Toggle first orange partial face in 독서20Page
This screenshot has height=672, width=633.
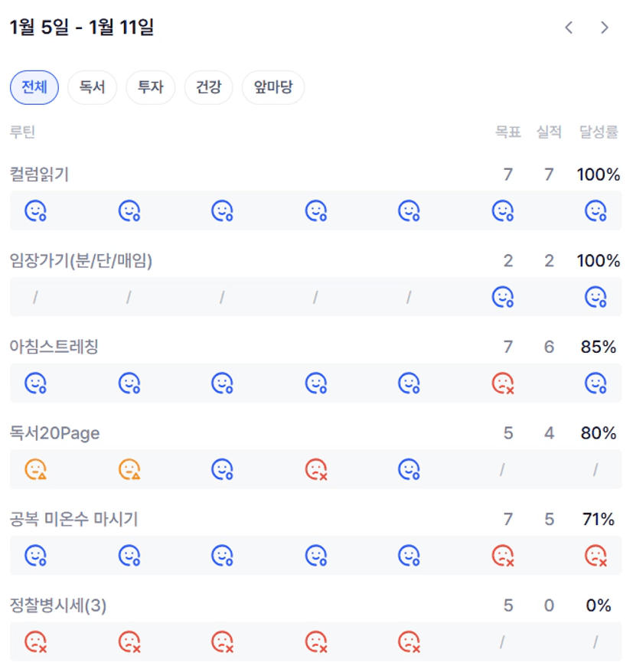35,468
